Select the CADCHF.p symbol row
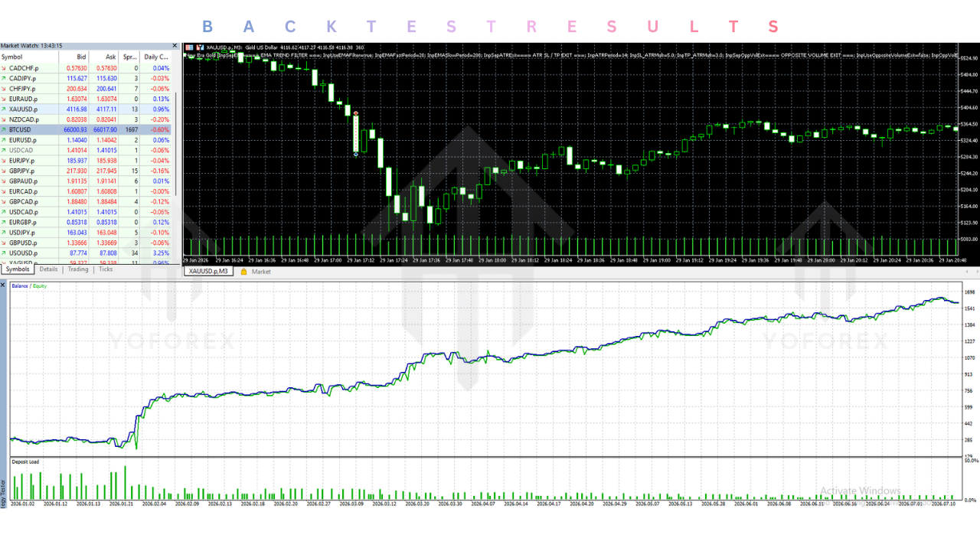980x551 pixels. [86, 68]
